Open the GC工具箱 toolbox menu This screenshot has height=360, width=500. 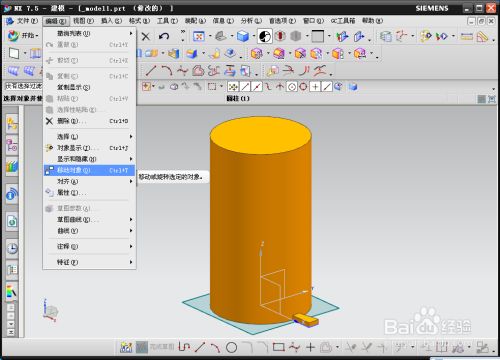pos(343,21)
